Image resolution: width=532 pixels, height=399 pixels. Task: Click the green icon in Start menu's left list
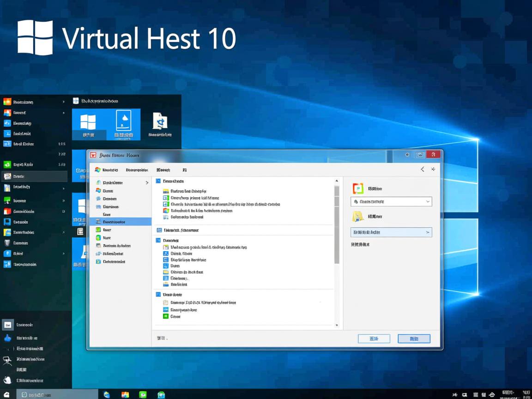tap(7, 164)
